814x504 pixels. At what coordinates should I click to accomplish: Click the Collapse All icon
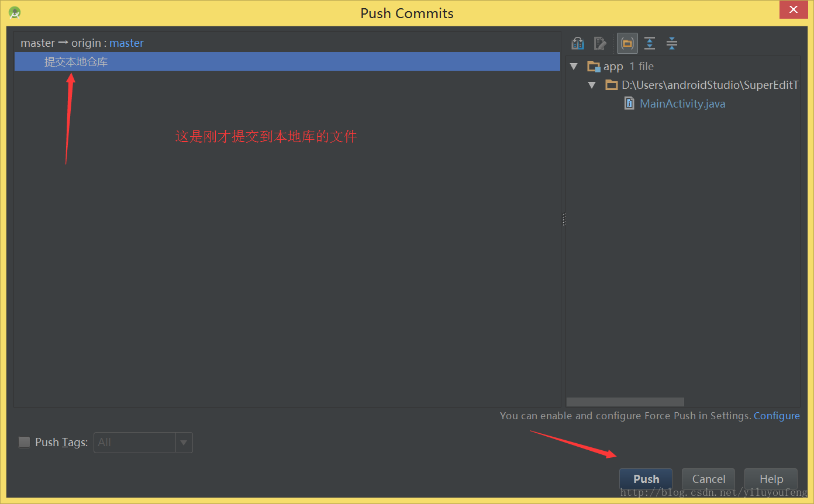[x=672, y=43]
